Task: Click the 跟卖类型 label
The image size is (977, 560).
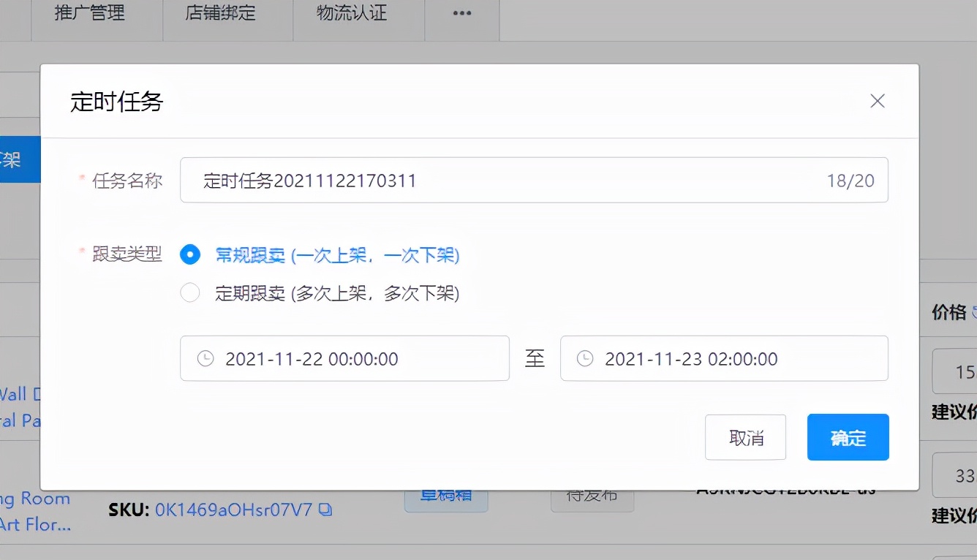Action: click(127, 254)
